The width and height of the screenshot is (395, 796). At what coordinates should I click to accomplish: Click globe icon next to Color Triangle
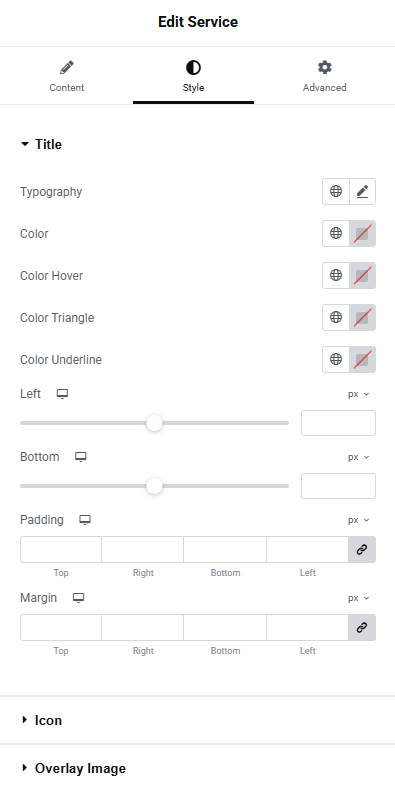336,317
